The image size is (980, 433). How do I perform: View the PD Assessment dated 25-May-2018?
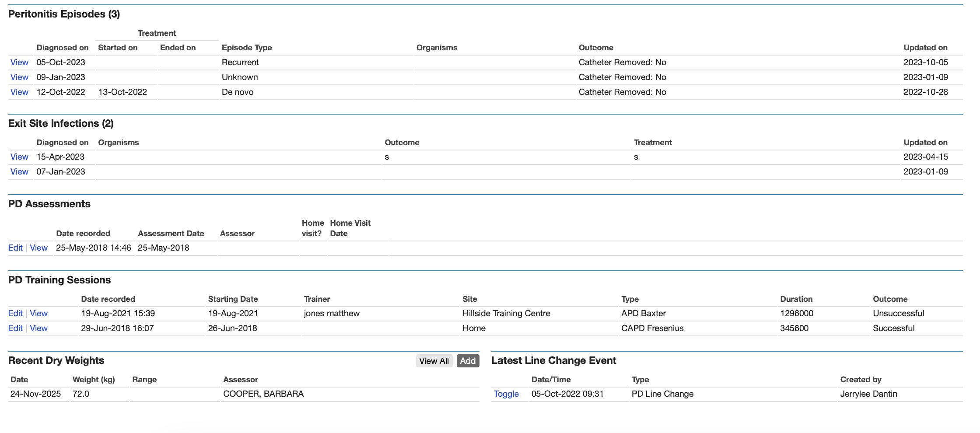point(38,248)
